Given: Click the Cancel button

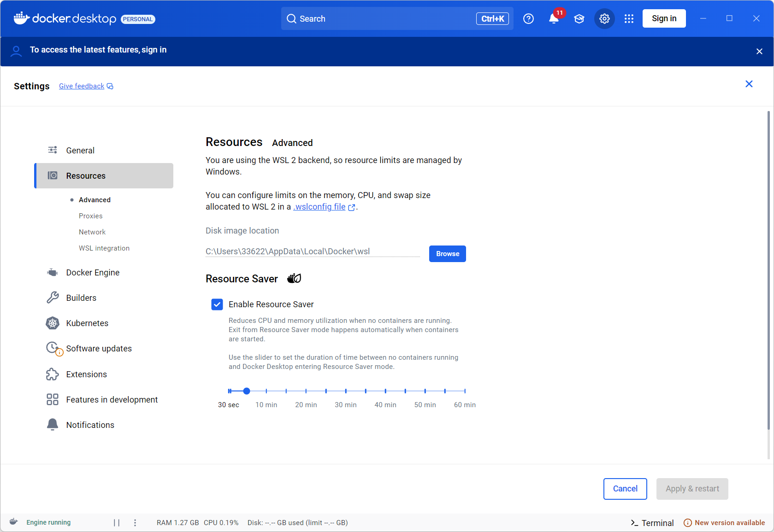Looking at the screenshot, I should pyautogui.click(x=625, y=489).
